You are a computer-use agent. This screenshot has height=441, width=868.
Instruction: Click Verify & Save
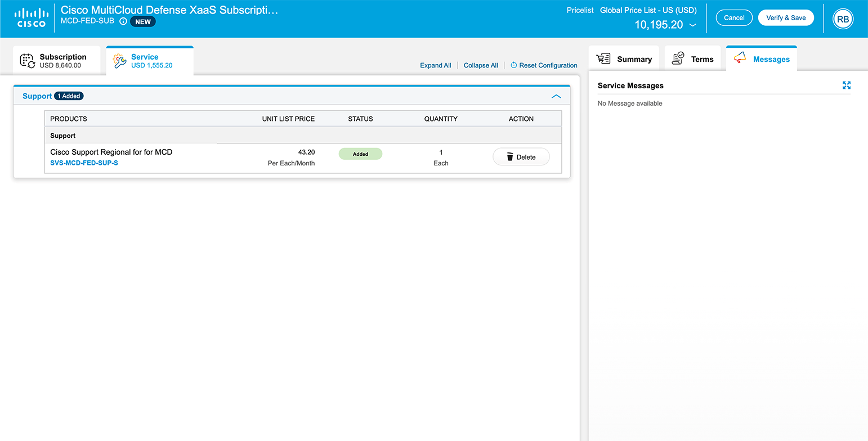click(x=786, y=17)
